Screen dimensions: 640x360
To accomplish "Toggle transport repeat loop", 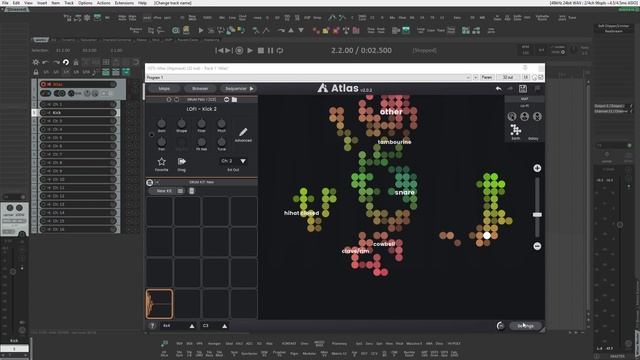I will click(x=280, y=51).
